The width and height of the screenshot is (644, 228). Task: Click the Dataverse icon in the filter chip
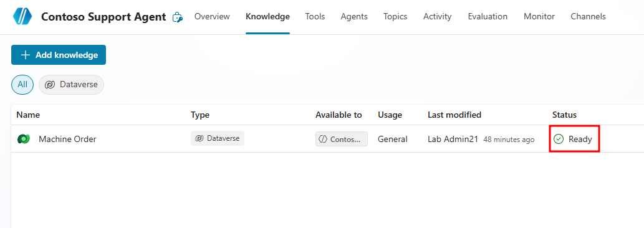coord(50,85)
